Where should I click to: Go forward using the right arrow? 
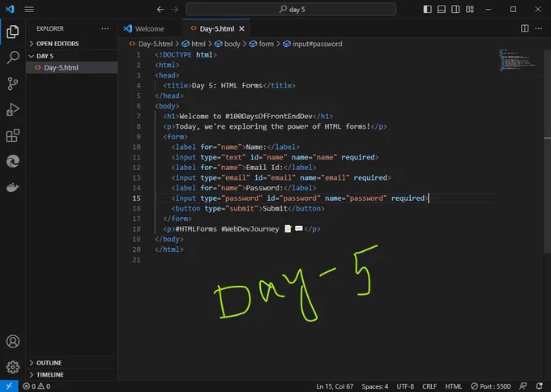(175, 10)
